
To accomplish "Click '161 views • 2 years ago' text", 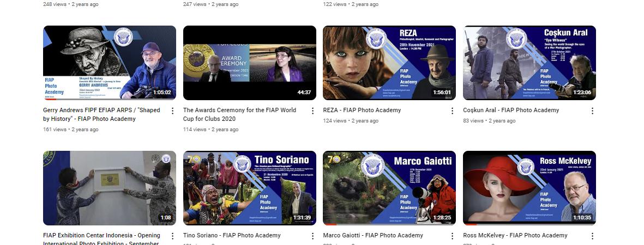I will click(x=71, y=129).
